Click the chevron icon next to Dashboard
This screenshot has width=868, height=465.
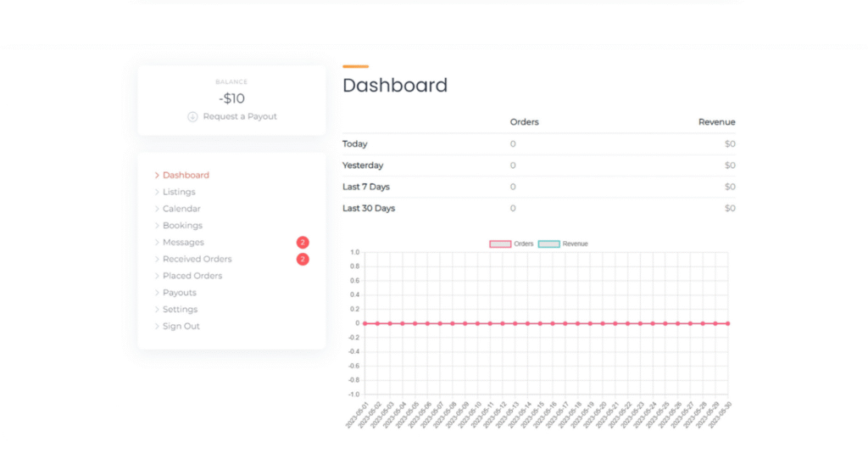tap(157, 176)
